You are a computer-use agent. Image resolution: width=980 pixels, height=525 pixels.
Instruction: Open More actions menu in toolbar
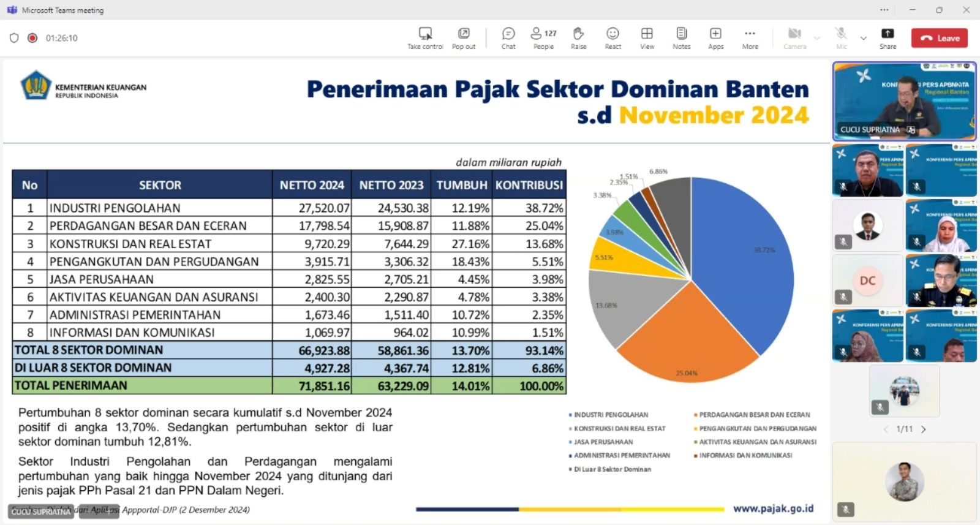750,38
